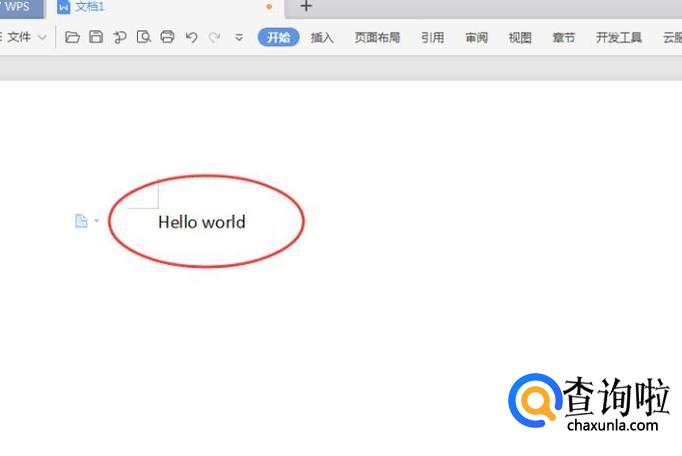The width and height of the screenshot is (682, 456).
Task: Switch to the 插入 tab
Action: click(322, 38)
